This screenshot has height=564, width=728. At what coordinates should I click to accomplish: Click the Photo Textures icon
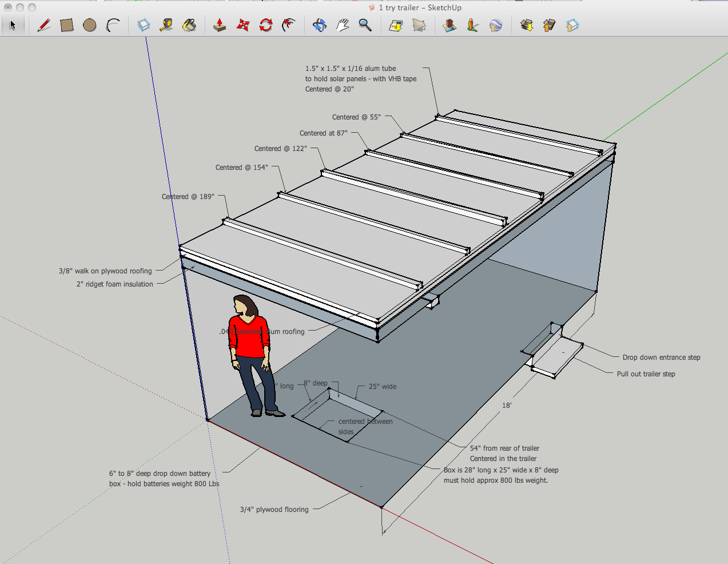[472, 25]
